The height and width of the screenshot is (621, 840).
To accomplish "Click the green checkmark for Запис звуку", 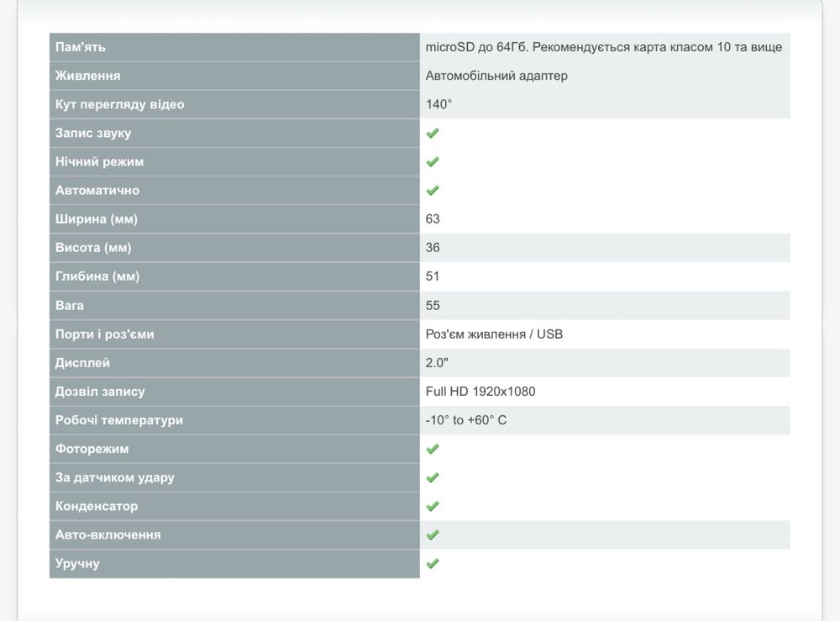I will tap(433, 133).
